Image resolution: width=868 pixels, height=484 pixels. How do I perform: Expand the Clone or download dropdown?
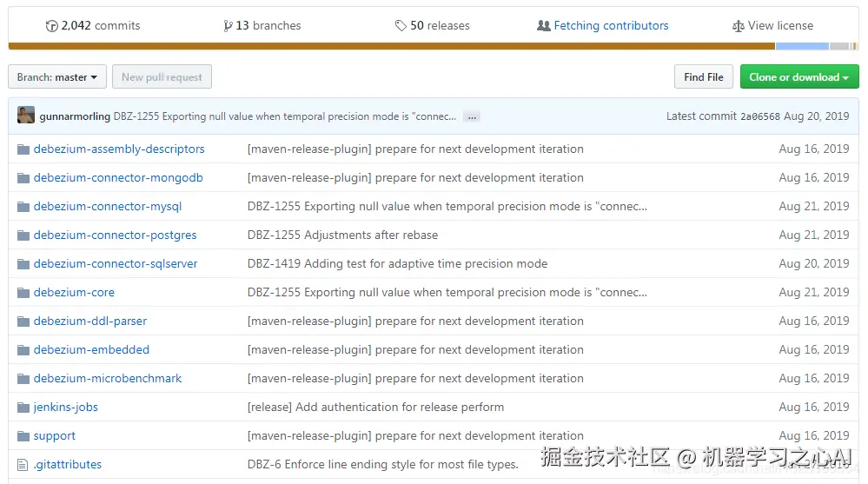pos(799,77)
